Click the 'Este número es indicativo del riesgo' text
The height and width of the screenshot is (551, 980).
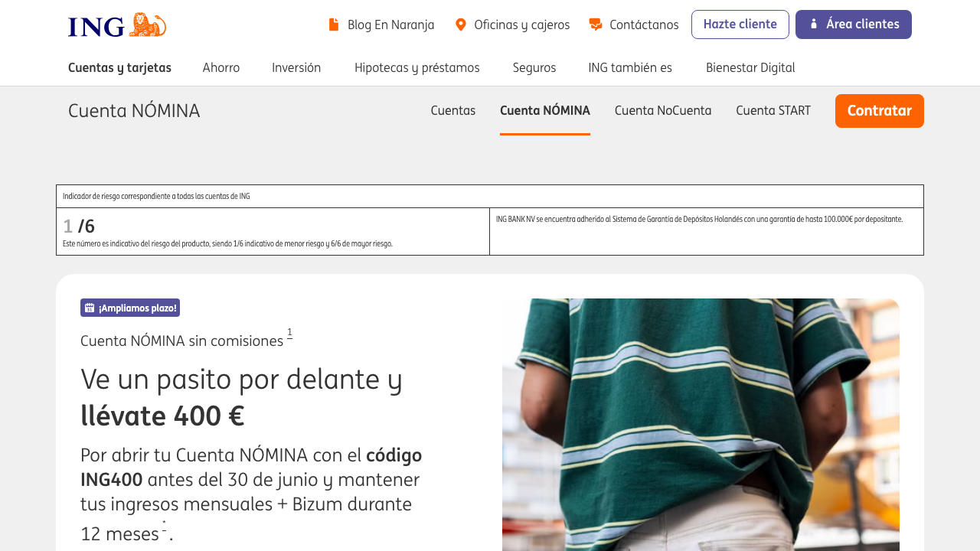227,244
